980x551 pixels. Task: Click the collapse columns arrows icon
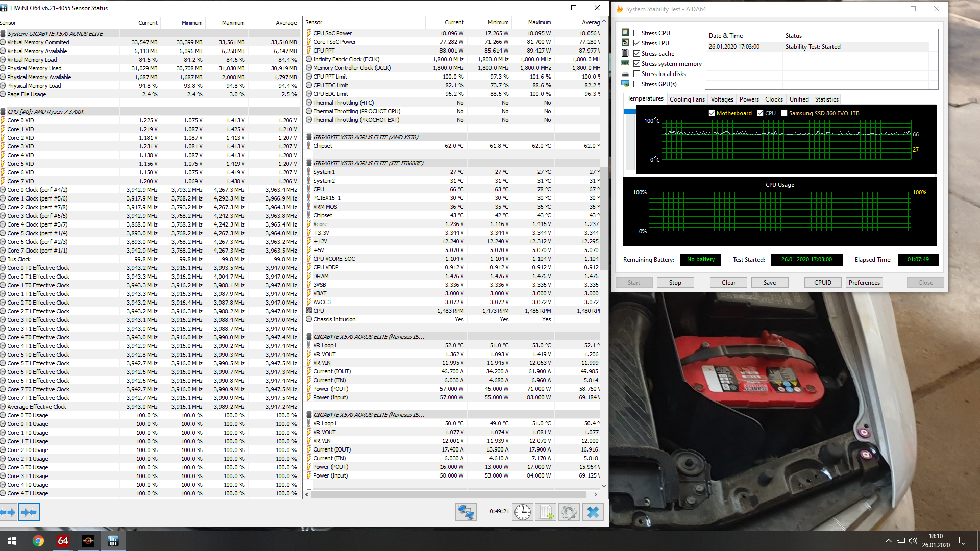click(x=29, y=512)
